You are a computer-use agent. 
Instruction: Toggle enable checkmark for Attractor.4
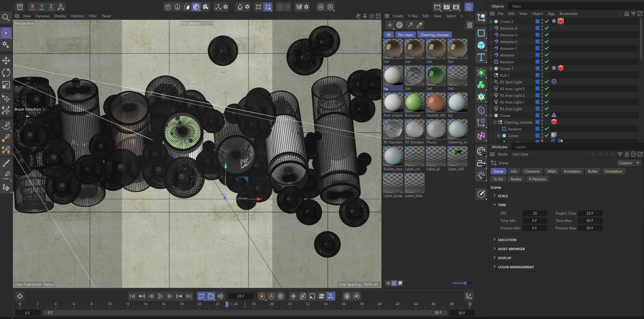coord(547,28)
